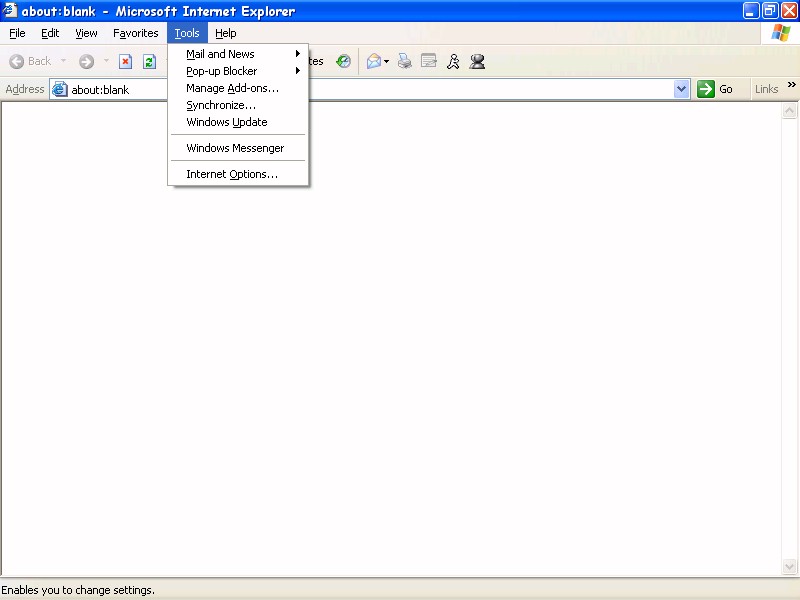Screen dimensions: 800x600
Task: Click the Back navigation button
Action: click(30, 61)
